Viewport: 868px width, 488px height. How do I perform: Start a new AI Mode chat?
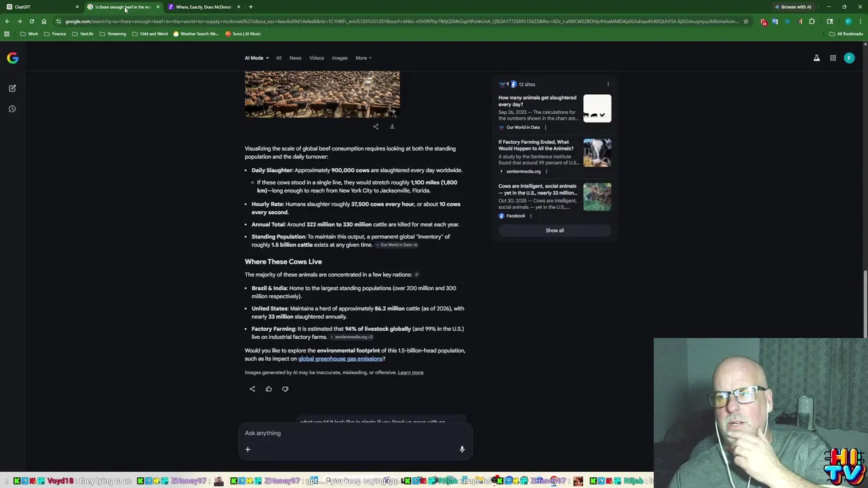pyautogui.click(x=12, y=88)
